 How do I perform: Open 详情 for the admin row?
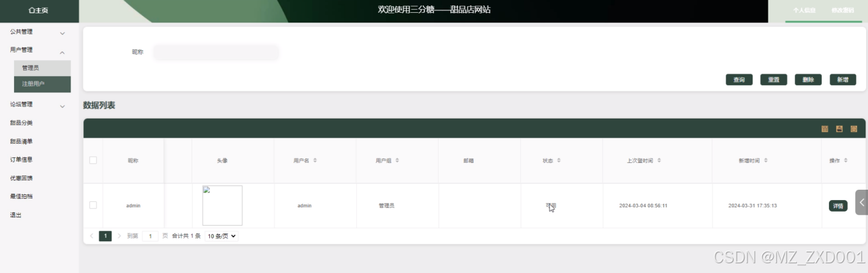(838, 206)
